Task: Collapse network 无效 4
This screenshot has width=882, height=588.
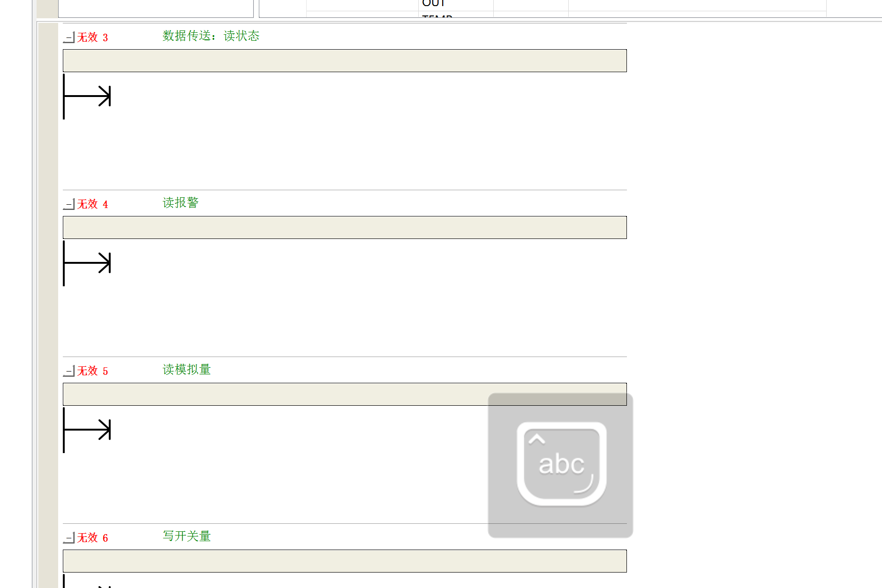Action: coord(69,204)
